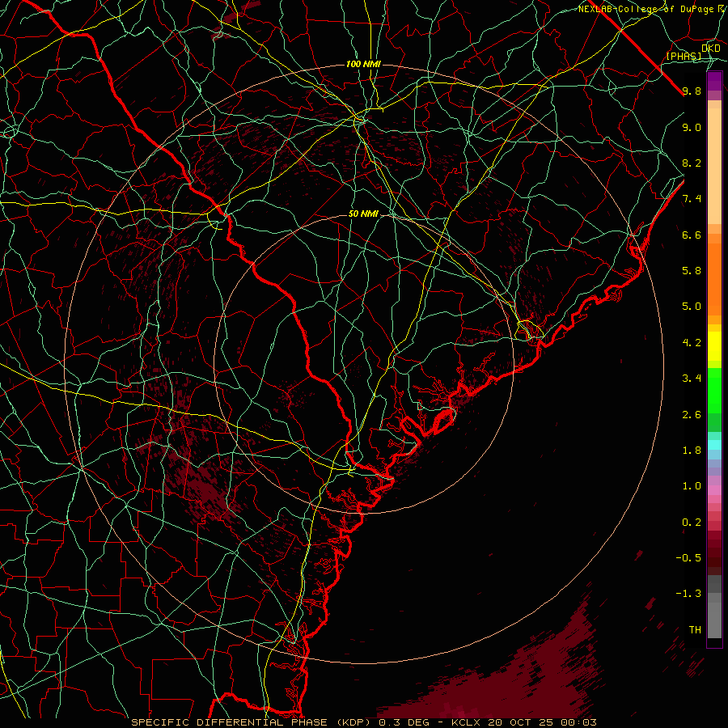Click the 5.0 value on the color scale
This screenshot has height=728, width=728.
(692, 307)
